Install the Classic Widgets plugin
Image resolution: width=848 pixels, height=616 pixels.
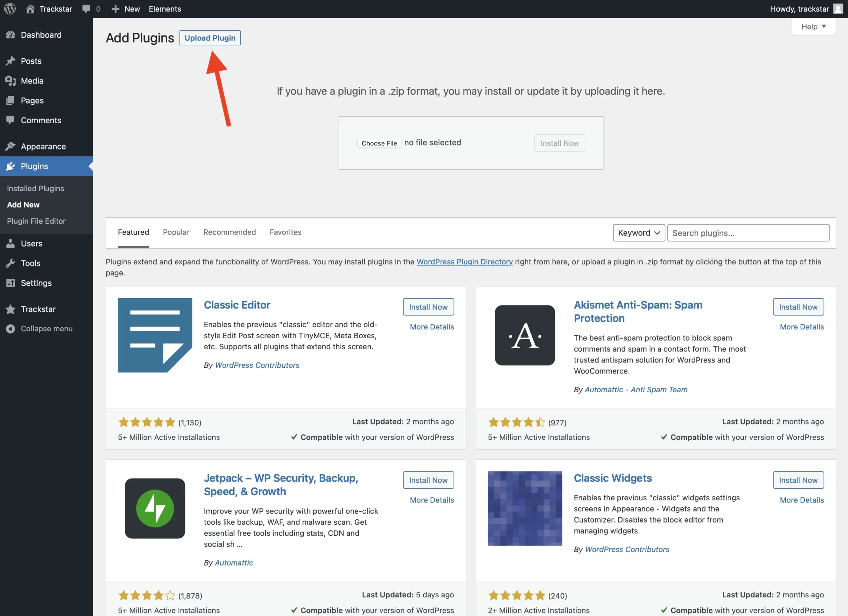coord(798,480)
